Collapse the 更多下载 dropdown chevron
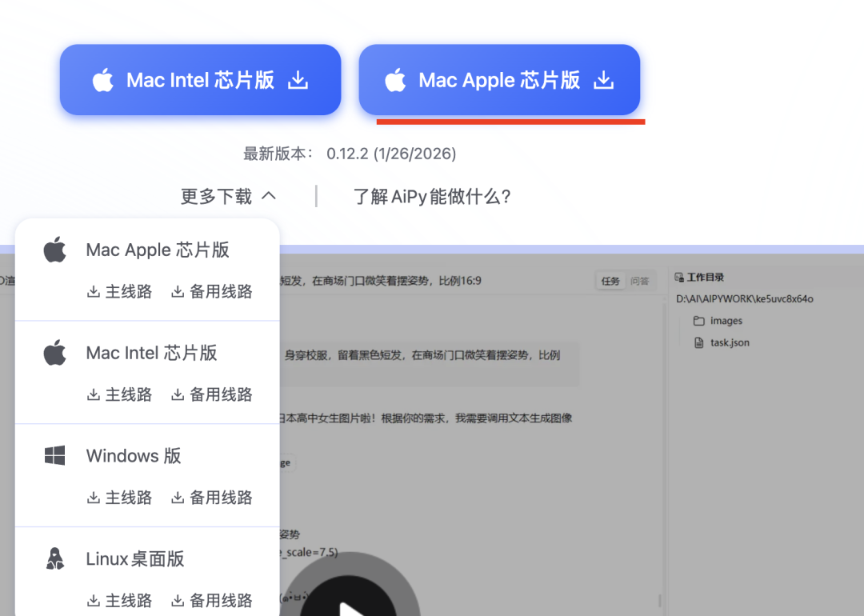The height and width of the screenshot is (616, 864). click(268, 195)
